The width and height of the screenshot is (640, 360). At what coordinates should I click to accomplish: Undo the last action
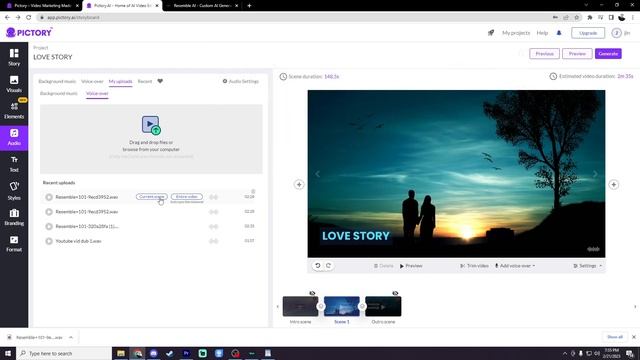(318, 266)
